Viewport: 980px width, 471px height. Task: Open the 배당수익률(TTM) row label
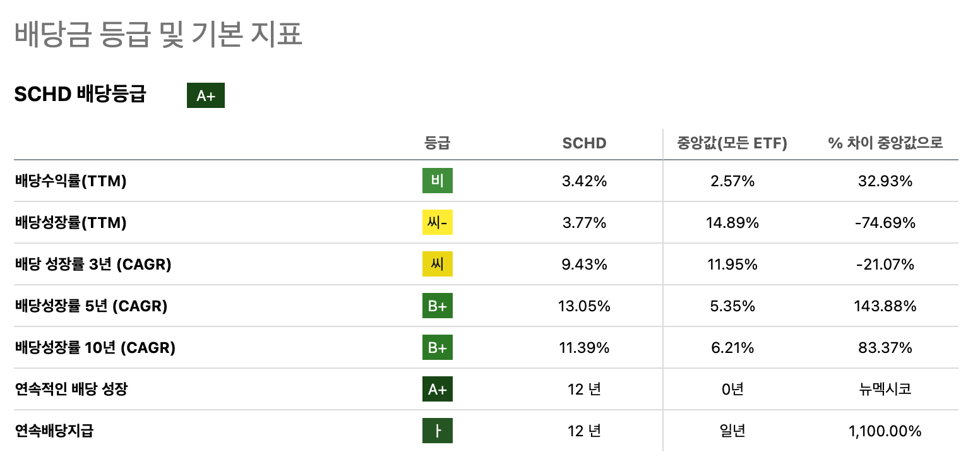point(71,181)
